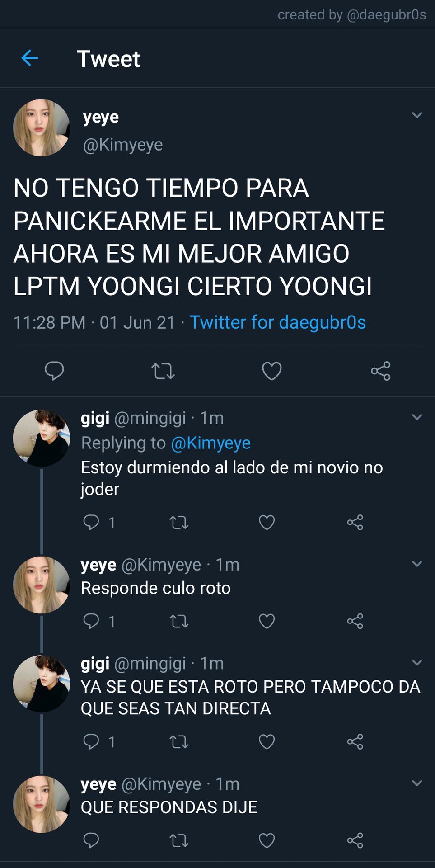
Task: Like the 'YA SE QUE ESTA ROTO' reply
Action: [267, 741]
